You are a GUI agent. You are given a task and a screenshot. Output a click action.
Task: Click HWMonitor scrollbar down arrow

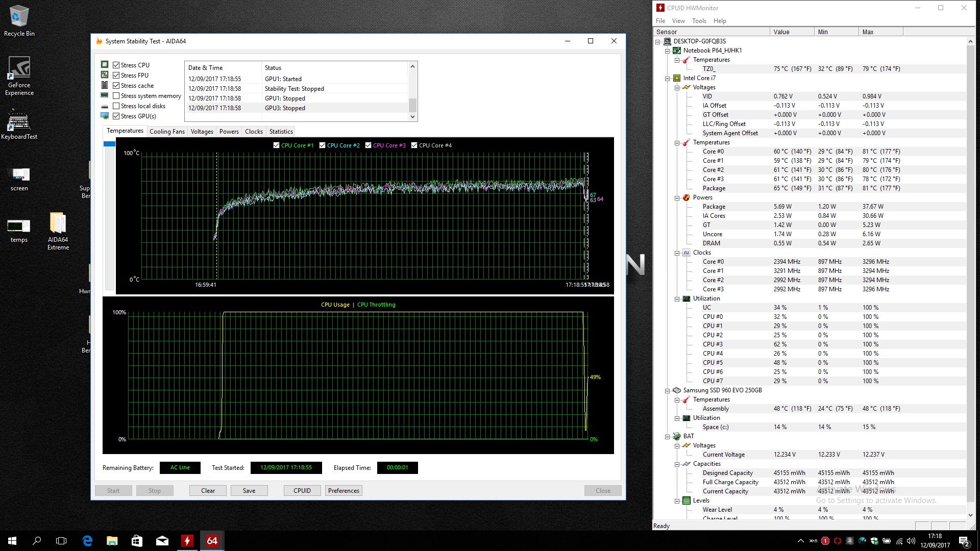point(970,515)
